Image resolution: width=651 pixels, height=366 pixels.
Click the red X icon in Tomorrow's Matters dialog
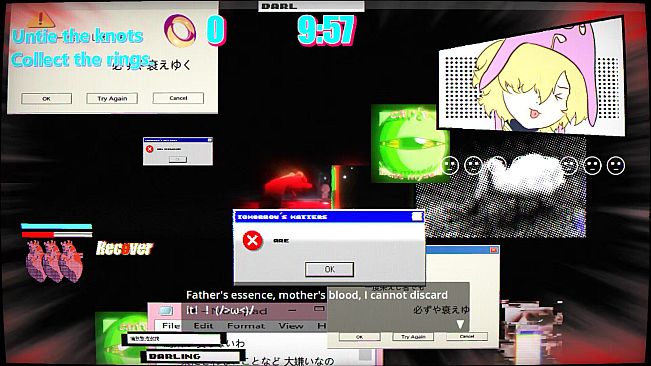pos(252,240)
